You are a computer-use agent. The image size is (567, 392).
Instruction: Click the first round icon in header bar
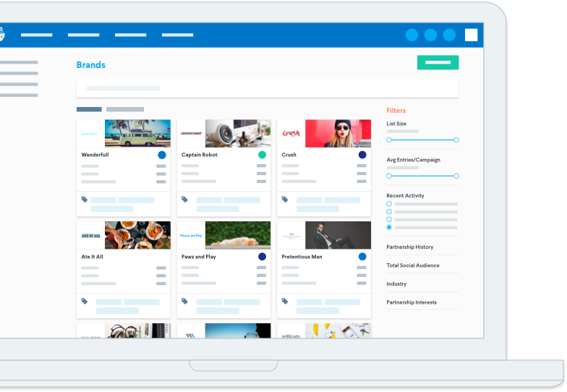412,35
